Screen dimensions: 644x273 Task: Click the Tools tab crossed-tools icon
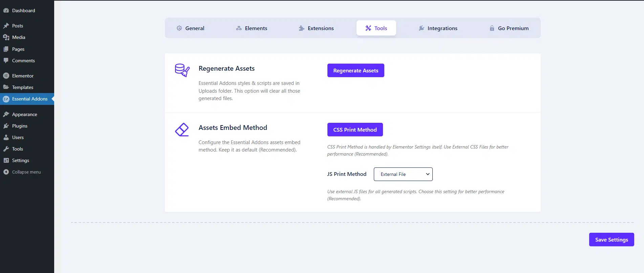(368, 28)
